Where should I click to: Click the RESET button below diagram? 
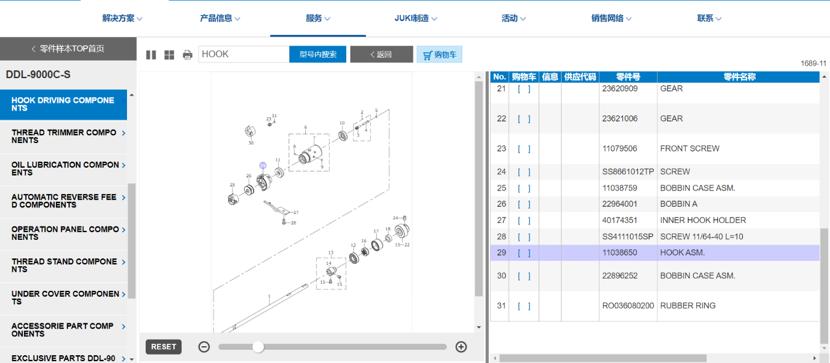pyautogui.click(x=163, y=347)
